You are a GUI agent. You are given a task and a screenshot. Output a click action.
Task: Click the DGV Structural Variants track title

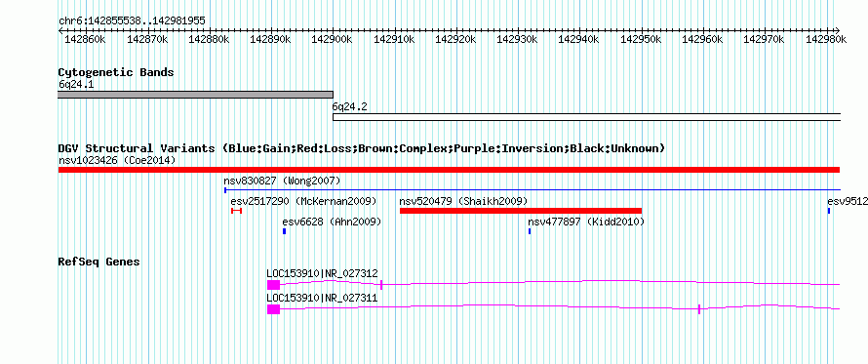pos(362,148)
